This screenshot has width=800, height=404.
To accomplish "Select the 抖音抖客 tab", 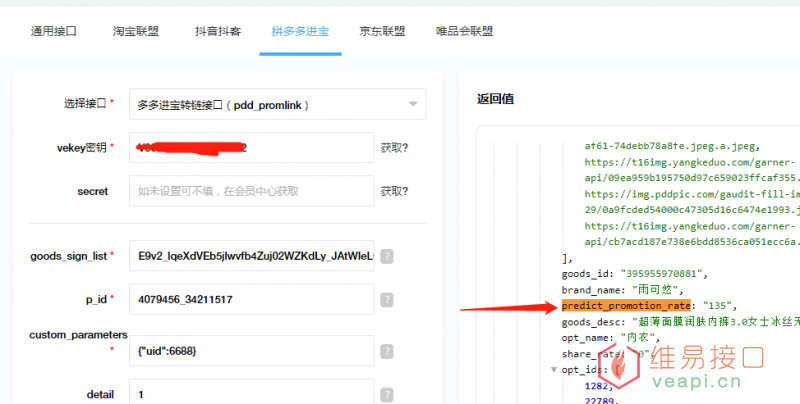I will tap(218, 31).
